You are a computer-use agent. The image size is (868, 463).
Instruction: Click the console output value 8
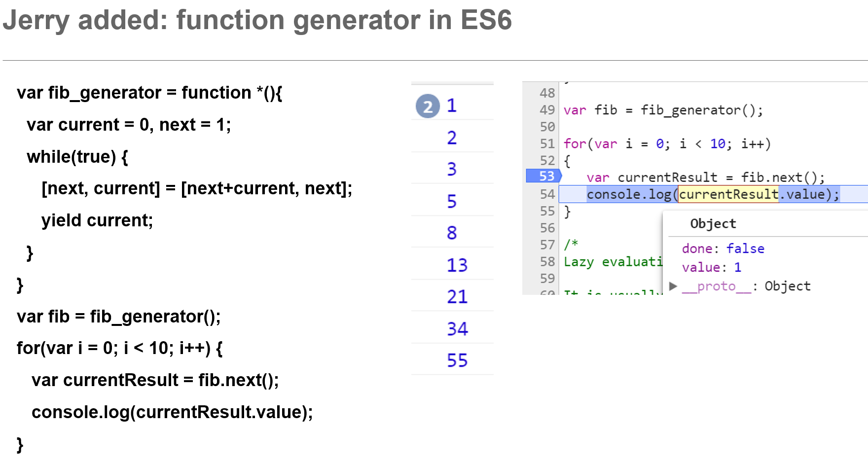452,233
